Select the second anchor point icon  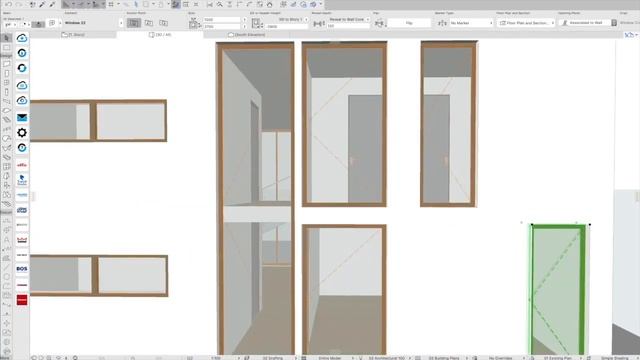tap(149, 23)
